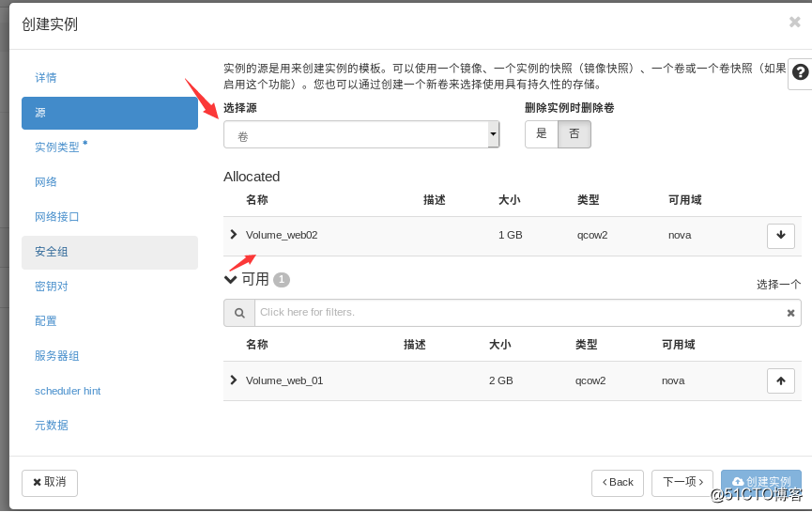812x512 pixels.
Task: Open the 元数据 step
Action: coord(52,426)
